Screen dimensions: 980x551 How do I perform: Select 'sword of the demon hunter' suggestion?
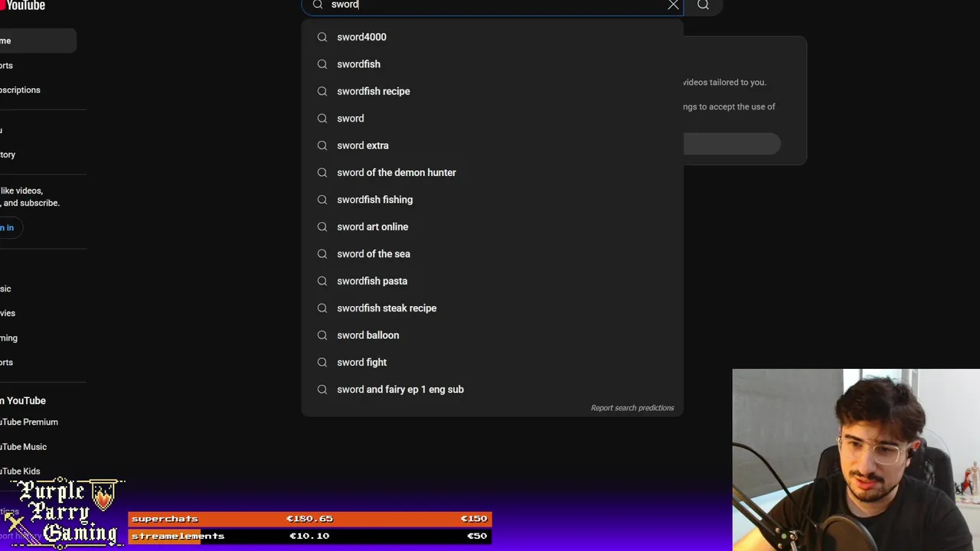click(x=492, y=172)
